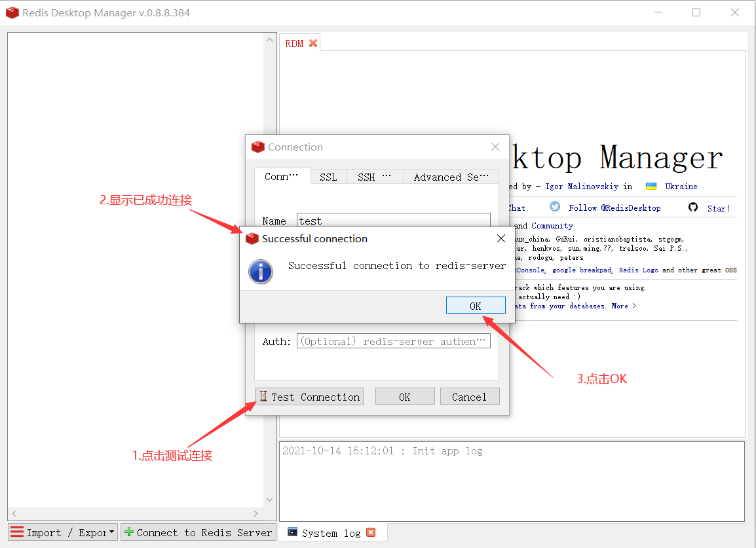
Task: Minimize the Redis Desktop Manager window
Action: pyautogui.click(x=658, y=12)
